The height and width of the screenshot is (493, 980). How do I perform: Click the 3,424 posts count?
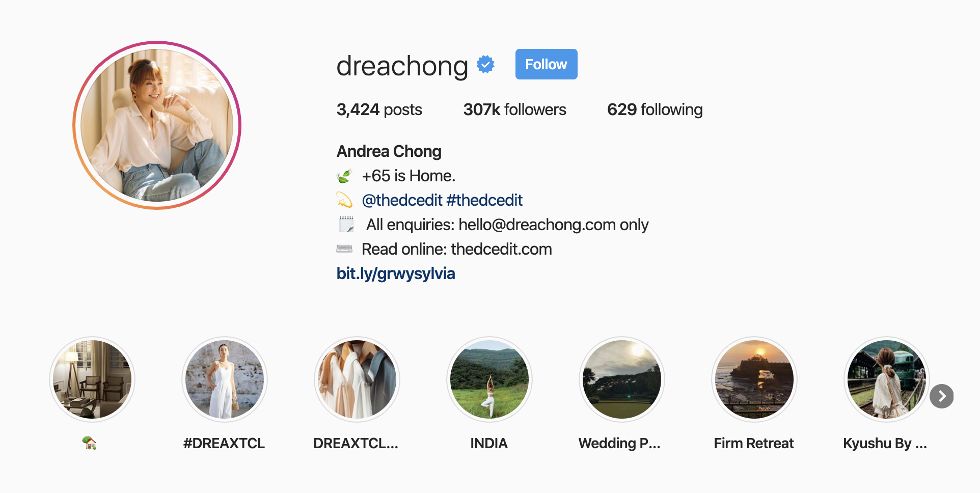point(379,109)
